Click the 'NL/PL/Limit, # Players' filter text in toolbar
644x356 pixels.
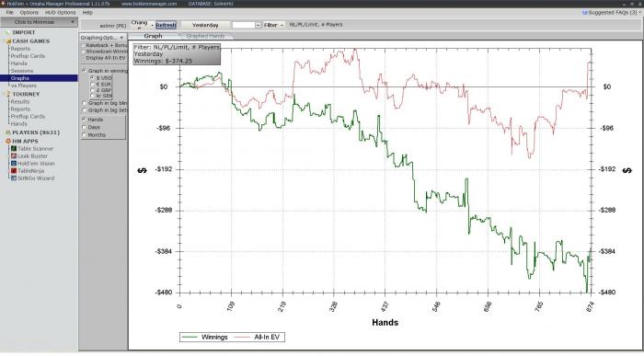click(316, 25)
